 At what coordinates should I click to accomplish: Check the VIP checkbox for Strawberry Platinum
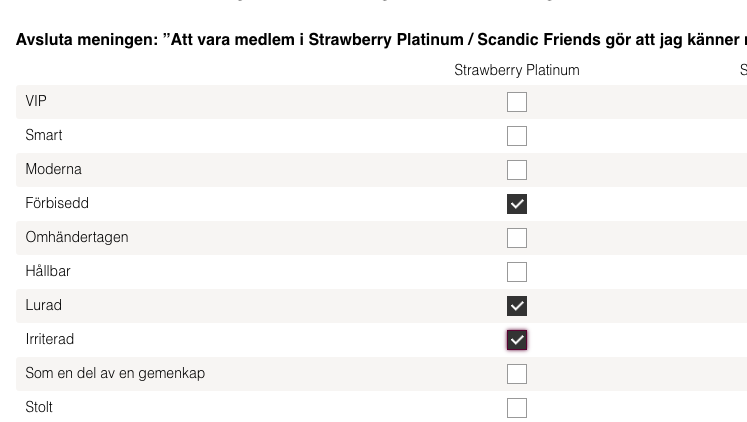517,102
